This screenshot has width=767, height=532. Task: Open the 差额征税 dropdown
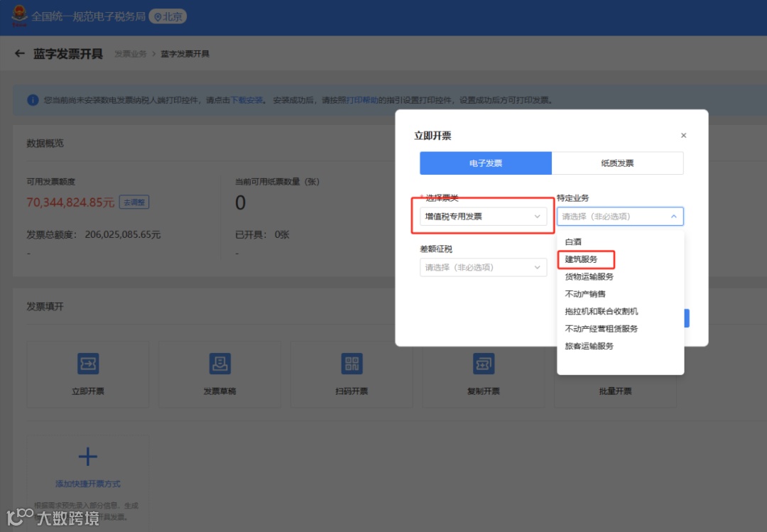484,267
